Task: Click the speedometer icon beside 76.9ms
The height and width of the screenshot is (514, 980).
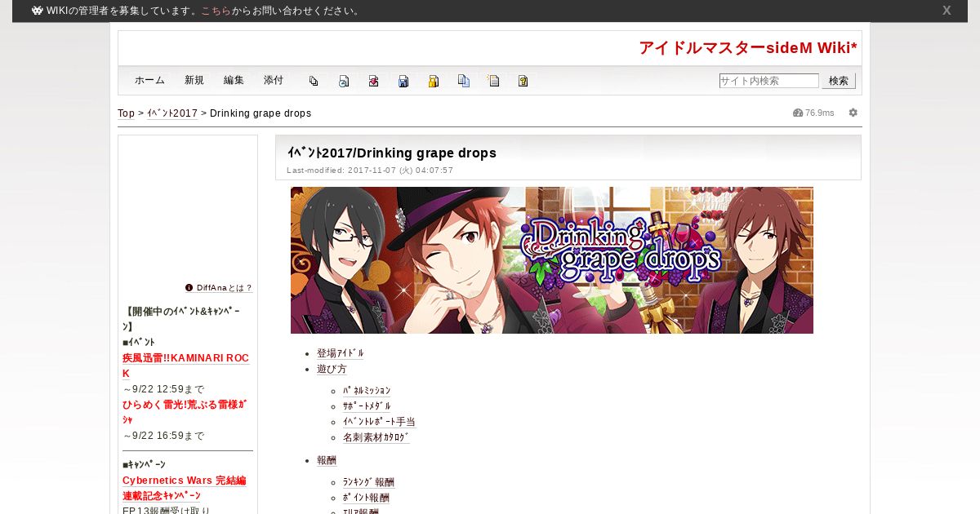Action: coord(798,113)
